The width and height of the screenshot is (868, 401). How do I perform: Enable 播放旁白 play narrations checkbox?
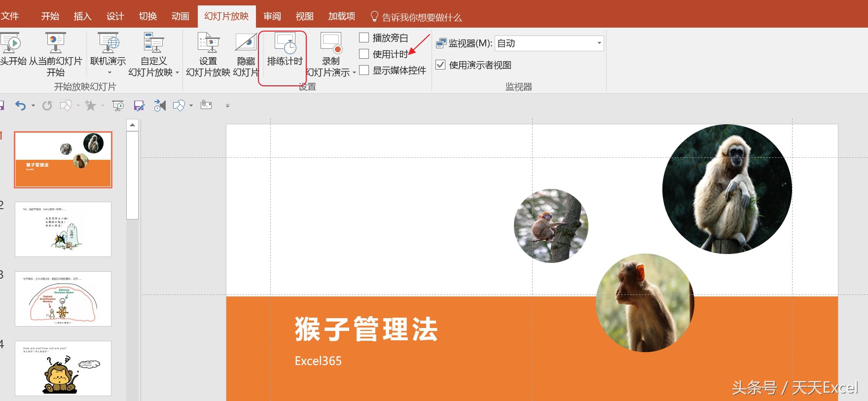pos(364,37)
